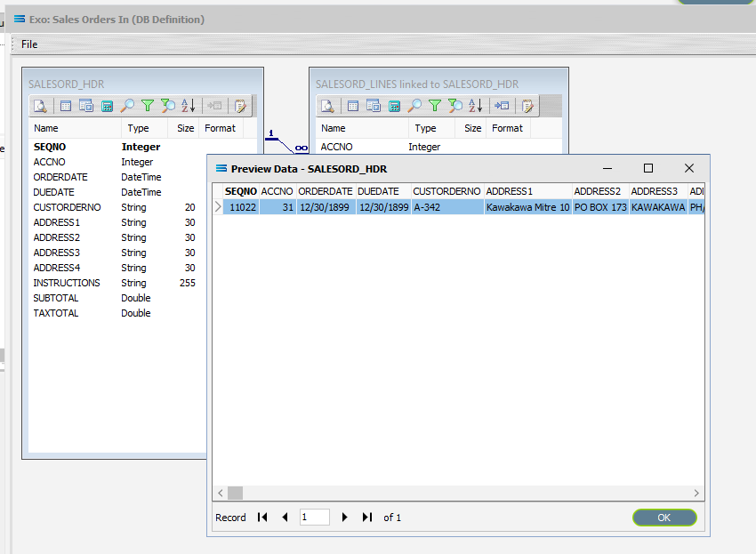Close the Preview Data dialog
Screen dimensions: 756x554
[689, 168]
